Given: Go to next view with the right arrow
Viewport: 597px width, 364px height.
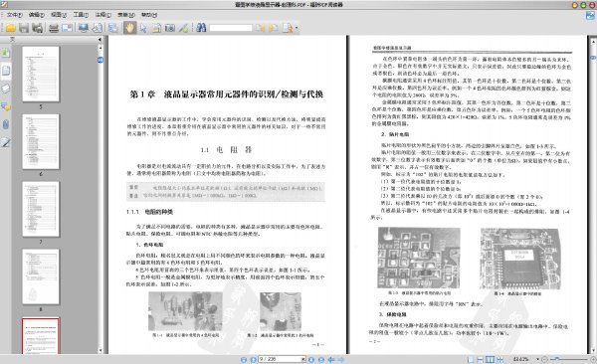Looking at the screenshot, I should click(341, 359).
